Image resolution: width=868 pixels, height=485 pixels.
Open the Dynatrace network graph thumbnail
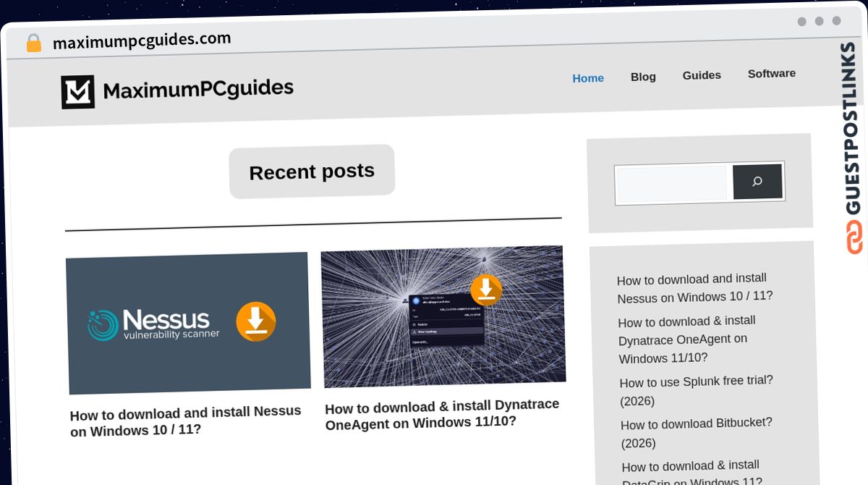(443, 316)
